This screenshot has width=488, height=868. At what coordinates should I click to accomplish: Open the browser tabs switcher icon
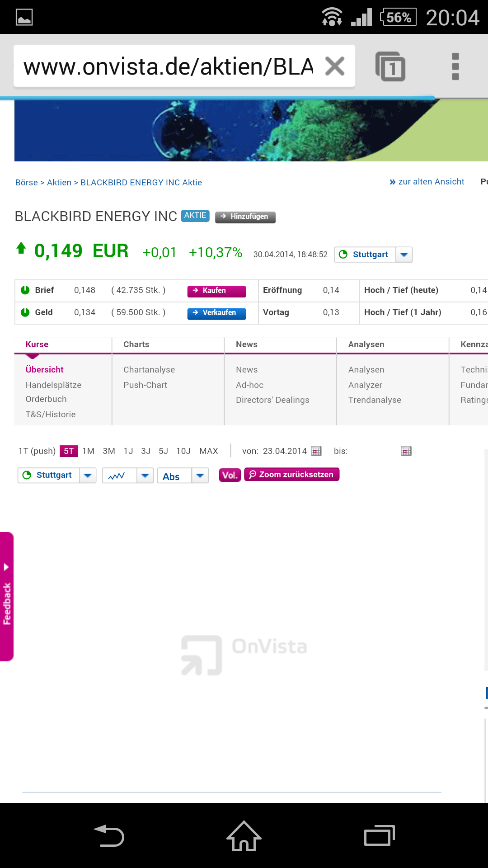coord(390,66)
